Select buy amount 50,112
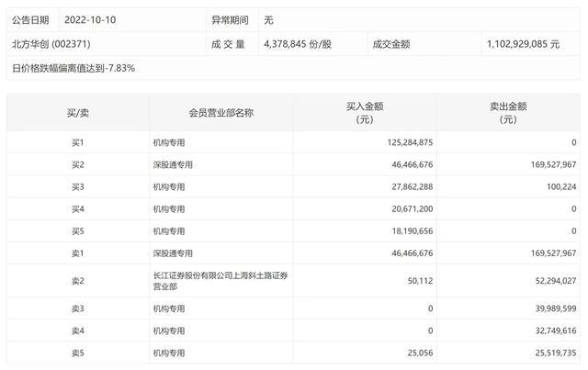The height and width of the screenshot is (370, 588). tap(420, 281)
